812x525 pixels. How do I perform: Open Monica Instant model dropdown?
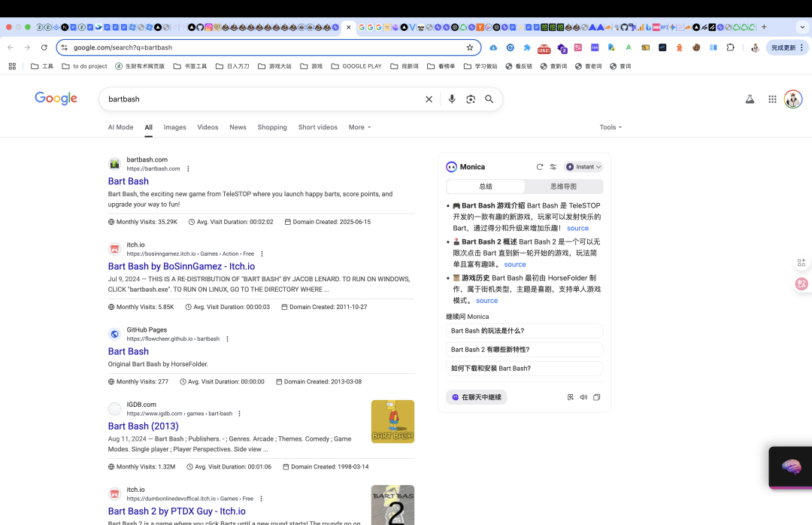pos(583,167)
